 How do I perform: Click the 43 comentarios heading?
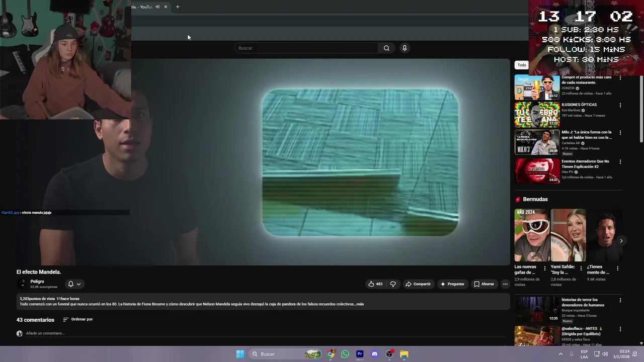35,320
